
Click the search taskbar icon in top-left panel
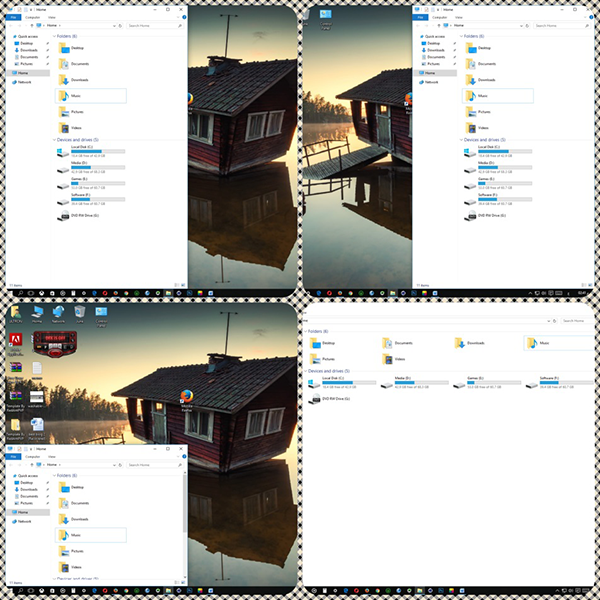20,293
